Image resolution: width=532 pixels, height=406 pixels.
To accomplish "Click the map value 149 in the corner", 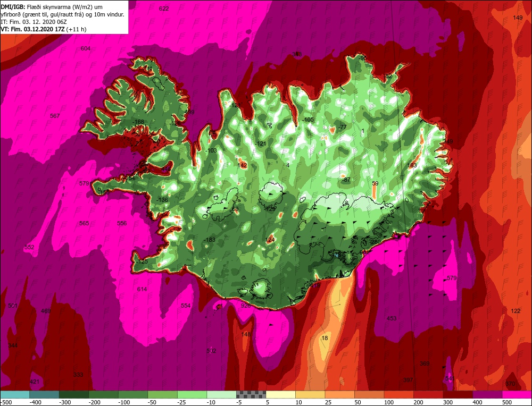I will (x=518, y=18).
